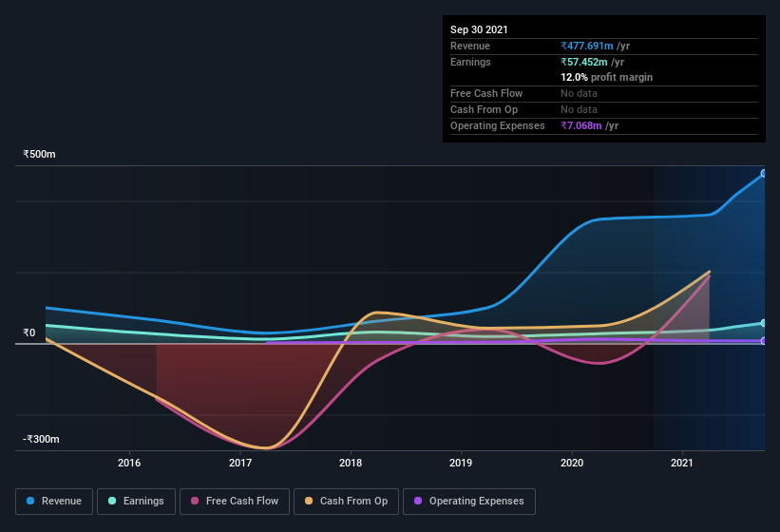
Task: Click the Revenue endpoint marker on chart
Action: click(764, 174)
